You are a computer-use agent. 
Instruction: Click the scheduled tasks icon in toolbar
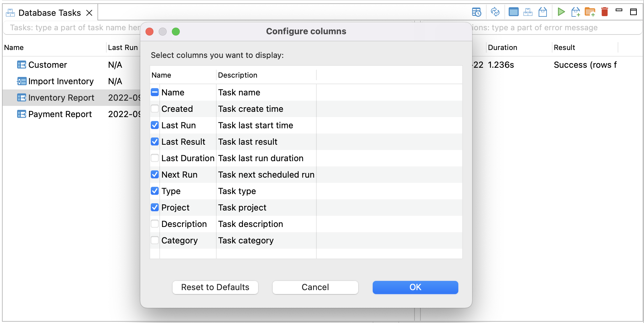[x=476, y=12]
